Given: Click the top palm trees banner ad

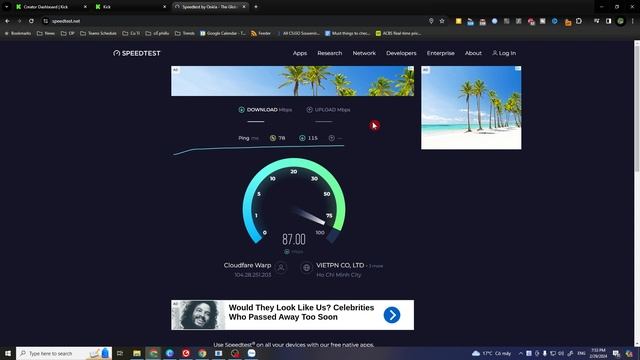Looking at the screenshot, I should [x=292, y=81].
